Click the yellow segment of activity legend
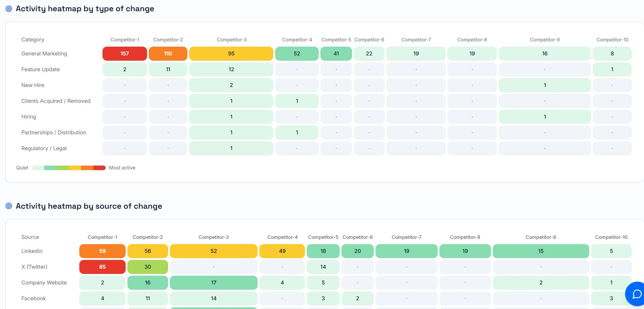The image size is (644, 309). pos(75,168)
